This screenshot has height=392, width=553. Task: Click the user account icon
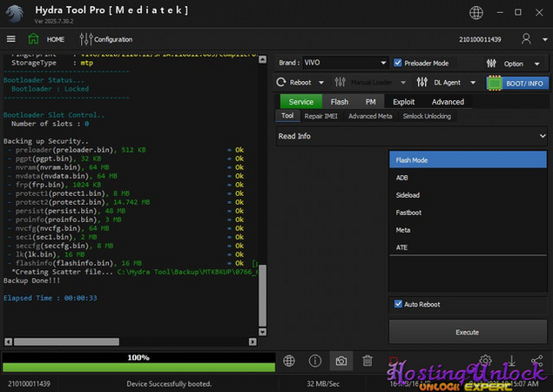(526, 39)
